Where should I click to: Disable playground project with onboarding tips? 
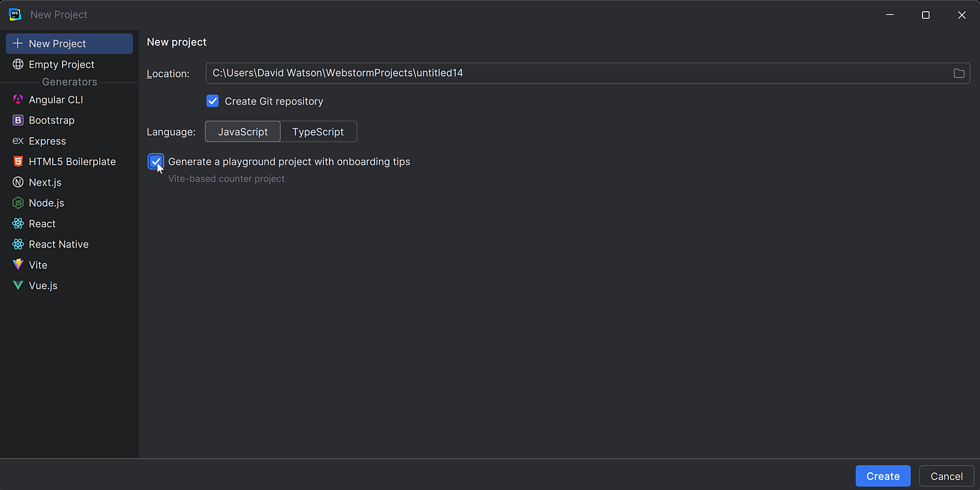156,162
